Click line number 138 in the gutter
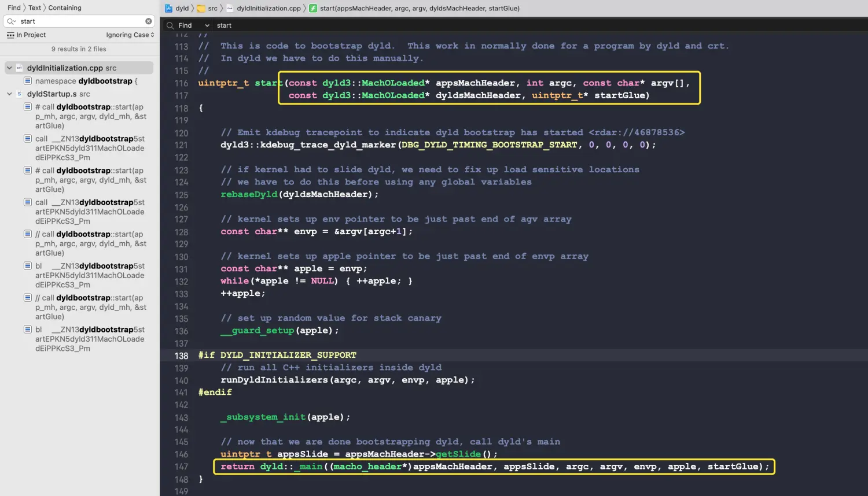The height and width of the screenshot is (496, 868). [181, 356]
